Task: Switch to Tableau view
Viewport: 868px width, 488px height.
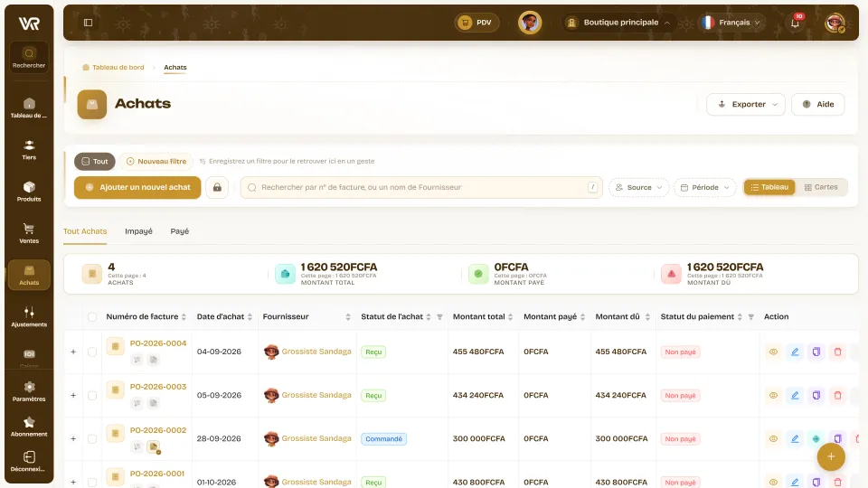Action: [x=769, y=187]
